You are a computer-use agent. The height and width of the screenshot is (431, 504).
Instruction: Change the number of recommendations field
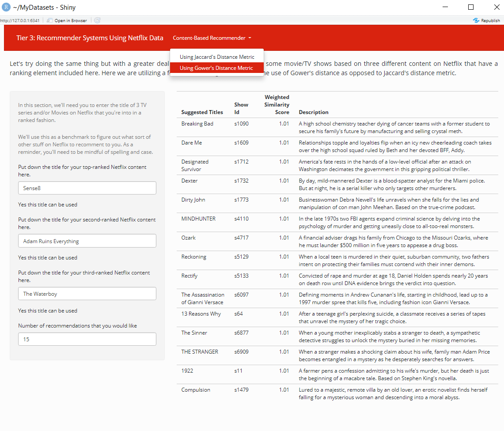click(87, 339)
